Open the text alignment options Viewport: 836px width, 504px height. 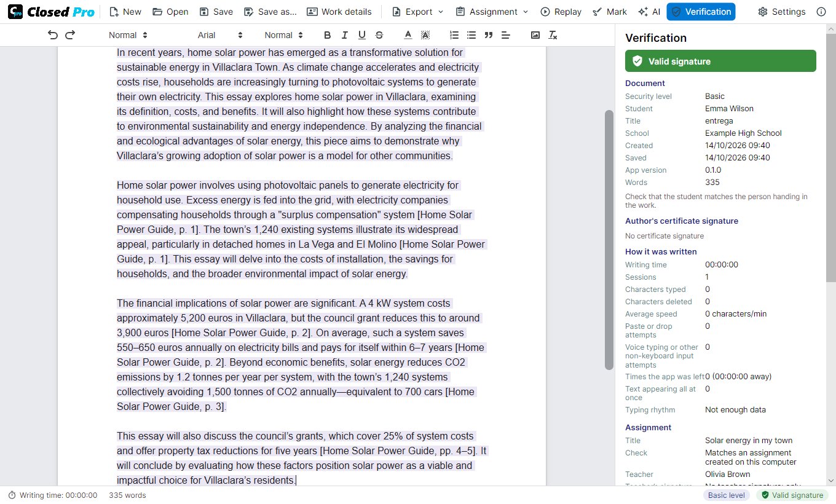tap(506, 35)
